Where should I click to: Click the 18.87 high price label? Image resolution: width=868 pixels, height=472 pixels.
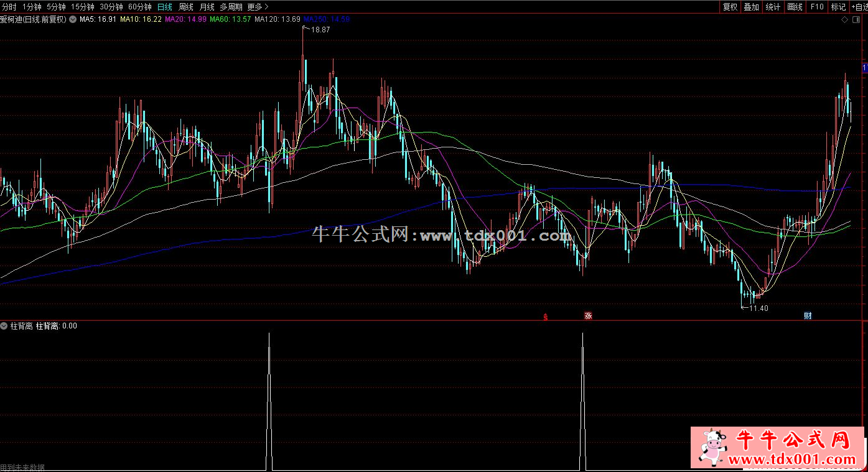[x=320, y=30]
